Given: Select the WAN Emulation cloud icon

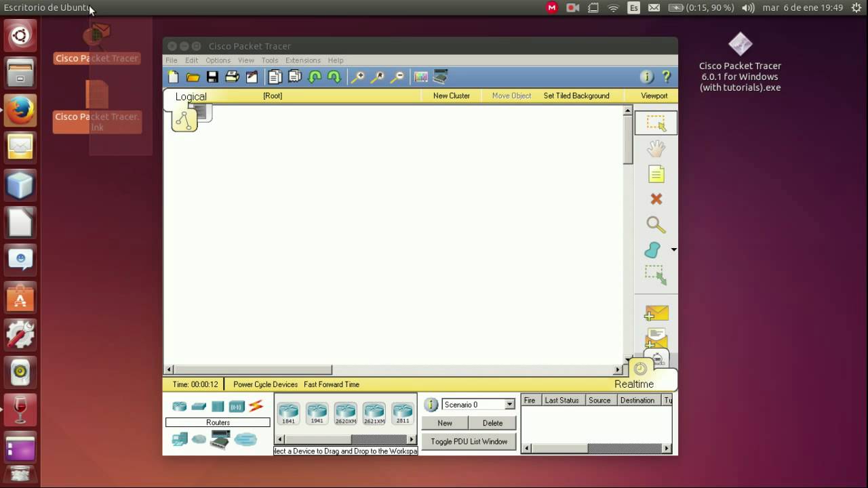Looking at the screenshot, I should pyautogui.click(x=199, y=439).
